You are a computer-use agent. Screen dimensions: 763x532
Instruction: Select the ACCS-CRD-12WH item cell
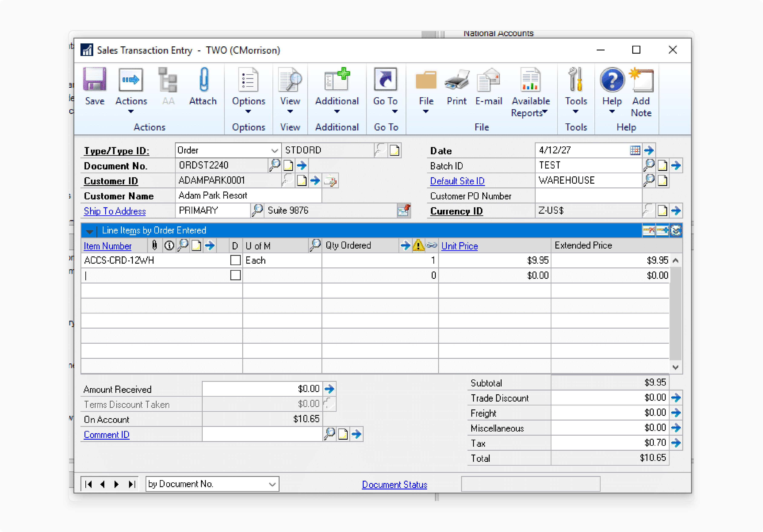155,260
